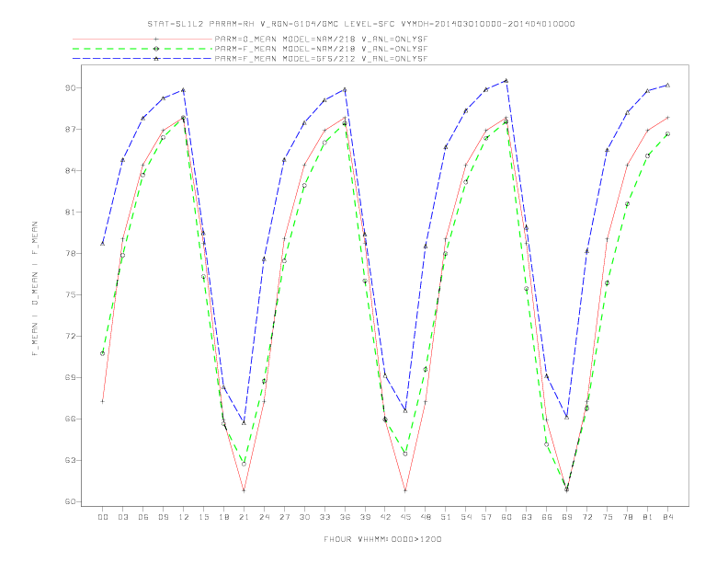
Task: Select the F_MEAN NAM/218 legend label
Action: [x=321, y=49]
